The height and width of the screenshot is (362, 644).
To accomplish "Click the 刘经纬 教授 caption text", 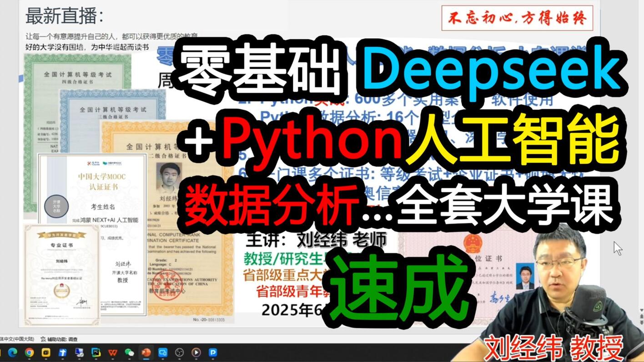I will click(x=553, y=348).
